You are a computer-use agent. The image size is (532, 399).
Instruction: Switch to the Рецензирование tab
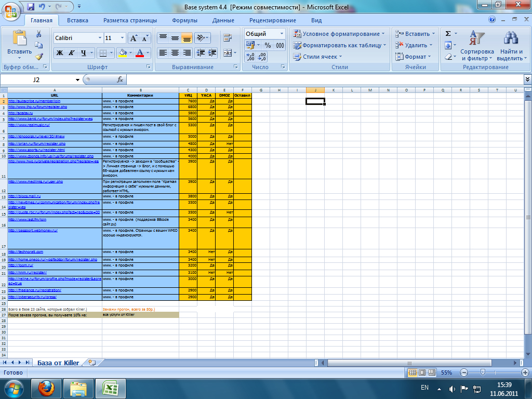(x=272, y=20)
